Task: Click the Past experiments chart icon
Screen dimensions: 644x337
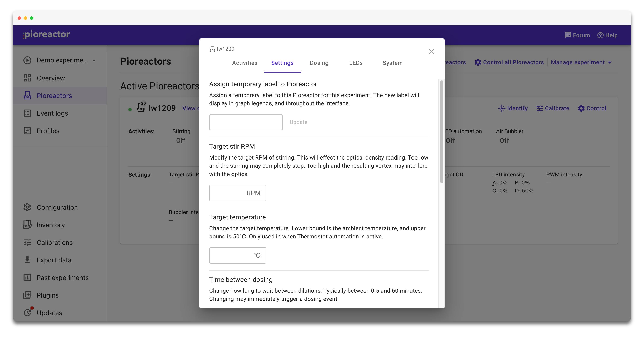Action: pos(27,278)
